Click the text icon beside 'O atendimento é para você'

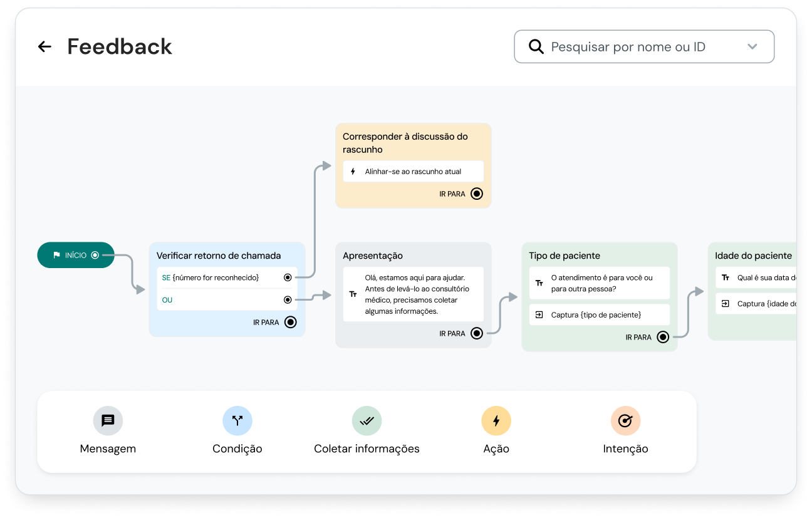tap(539, 283)
